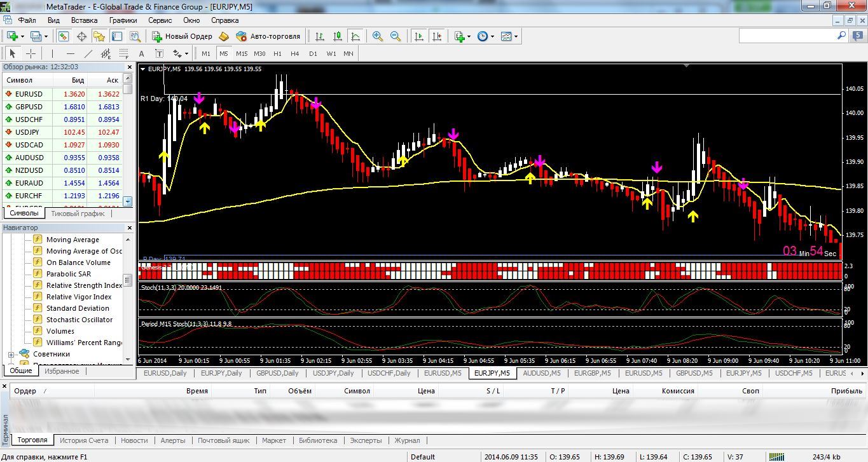This screenshot has height=462, width=868.
Task: Click the Новый Ордер button
Action: coord(182,36)
